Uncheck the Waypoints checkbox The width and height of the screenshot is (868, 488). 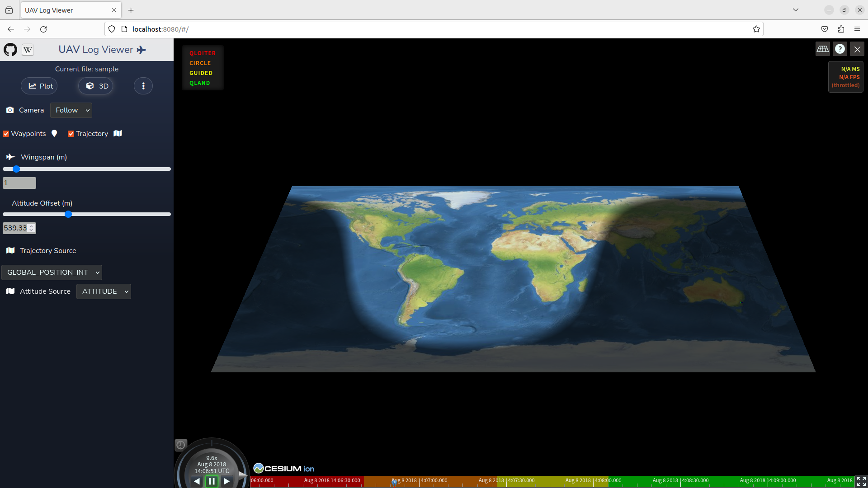6,134
